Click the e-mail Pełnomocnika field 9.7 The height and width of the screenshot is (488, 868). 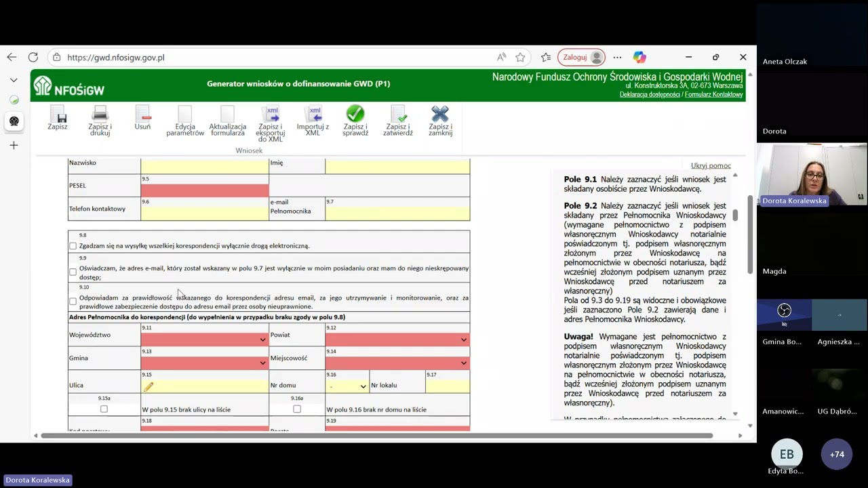coord(397,213)
